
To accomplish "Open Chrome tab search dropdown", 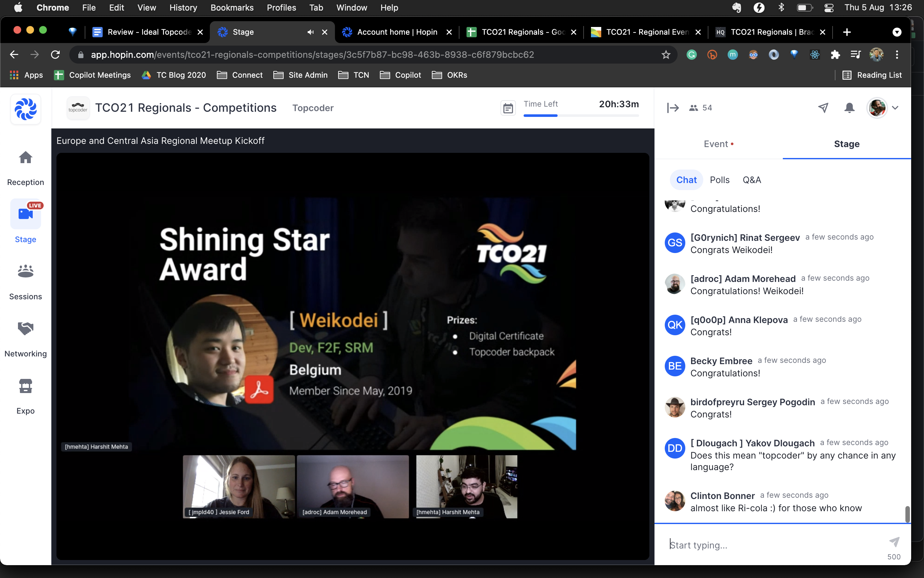I will coord(897,32).
